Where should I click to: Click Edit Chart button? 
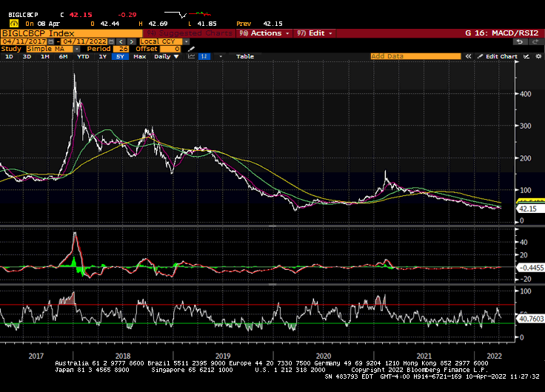[498, 56]
